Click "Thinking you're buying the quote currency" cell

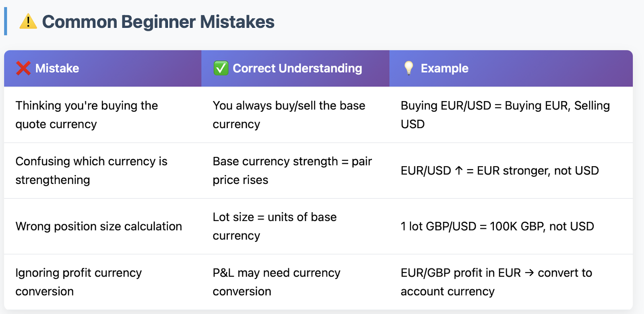87,115
